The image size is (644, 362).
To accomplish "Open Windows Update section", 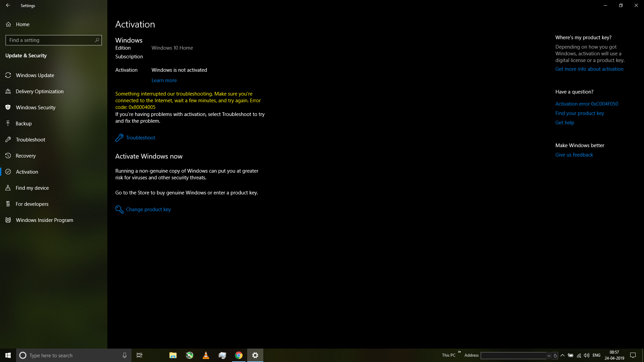I will tap(54, 75).
